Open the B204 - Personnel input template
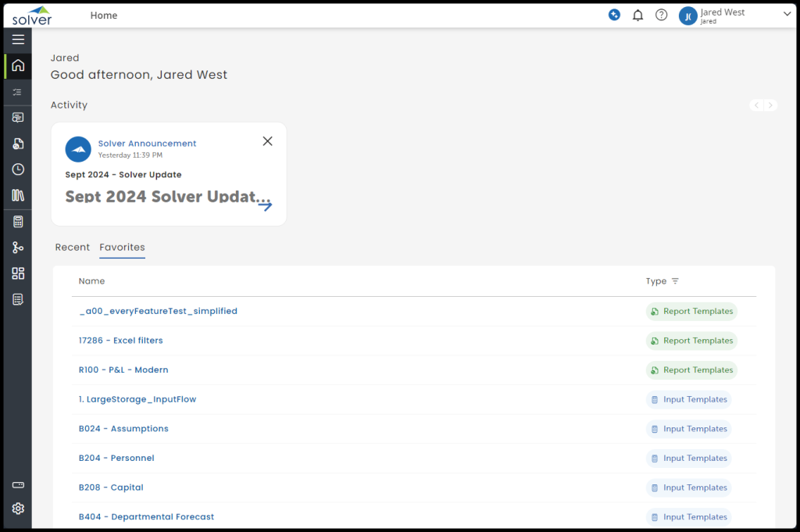This screenshot has width=800, height=532. coord(116,459)
